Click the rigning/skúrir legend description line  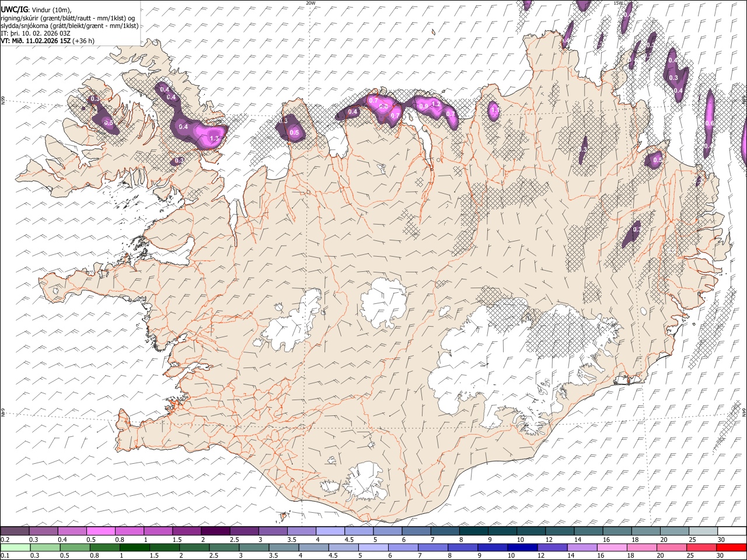pyautogui.click(x=68, y=17)
